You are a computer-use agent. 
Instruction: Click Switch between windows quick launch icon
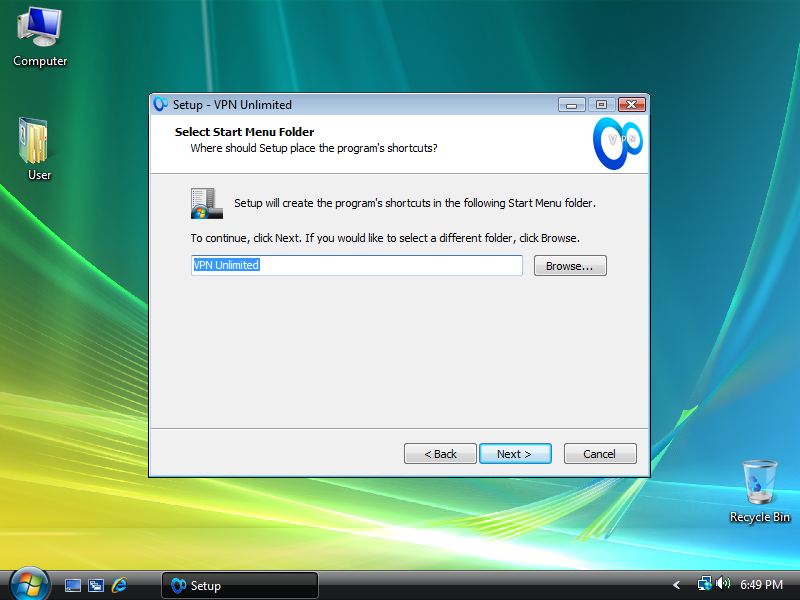tap(96, 585)
